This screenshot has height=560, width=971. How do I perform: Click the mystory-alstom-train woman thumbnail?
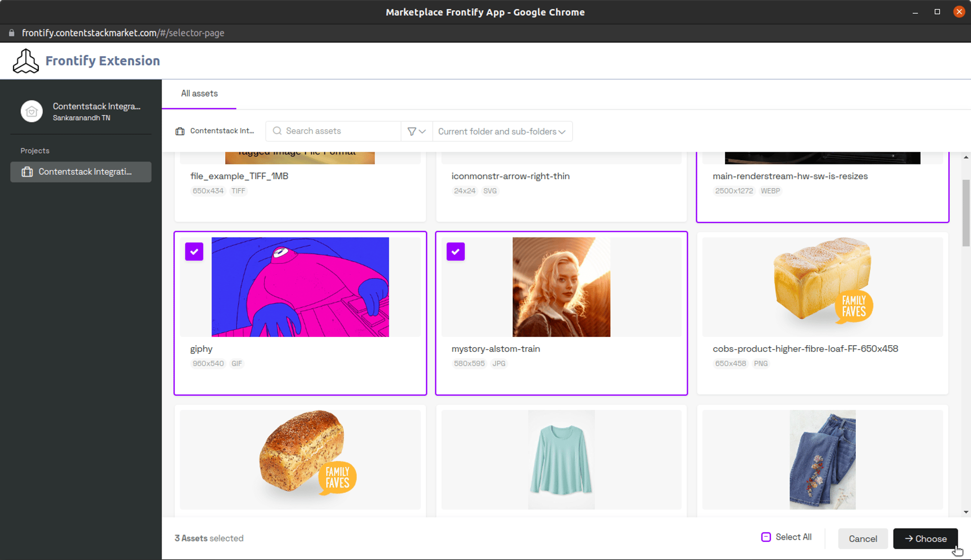561,287
